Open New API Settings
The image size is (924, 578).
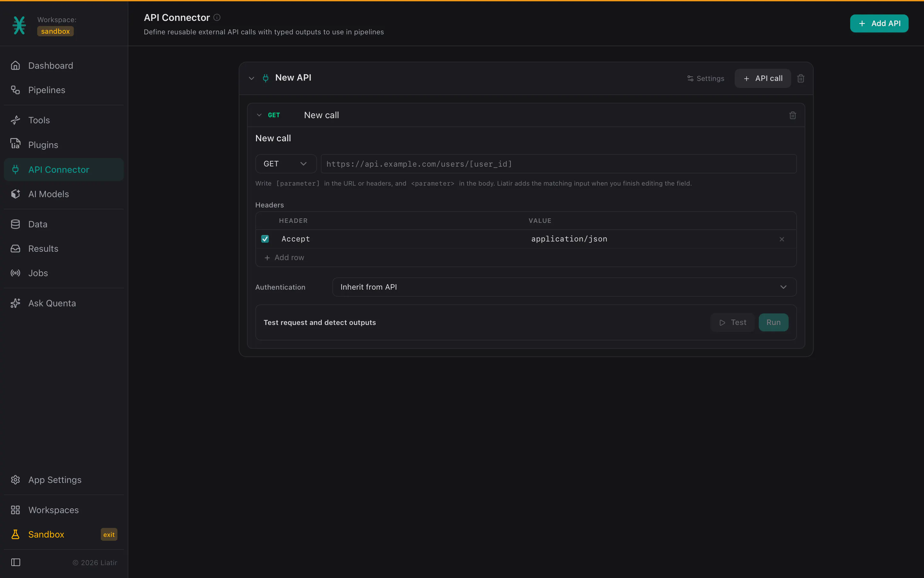(x=705, y=78)
